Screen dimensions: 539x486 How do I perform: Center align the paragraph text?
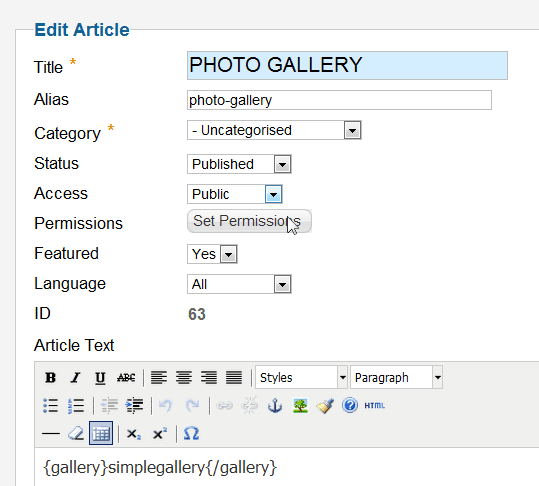pyautogui.click(x=184, y=378)
